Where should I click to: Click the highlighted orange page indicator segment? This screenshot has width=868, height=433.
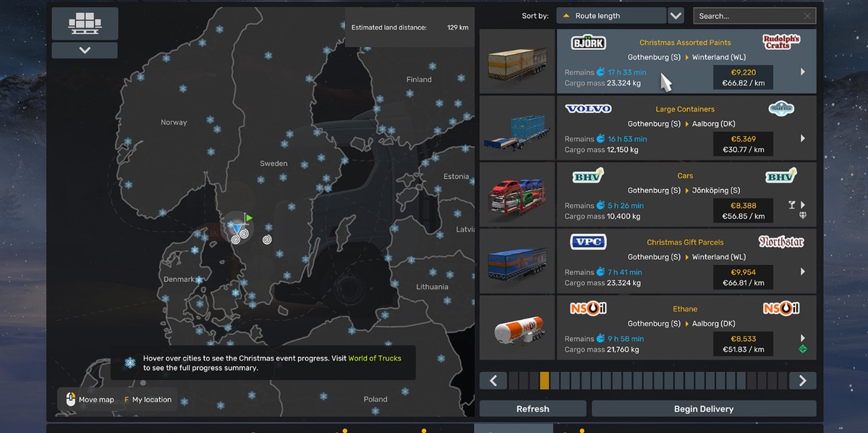pyautogui.click(x=545, y=381)
